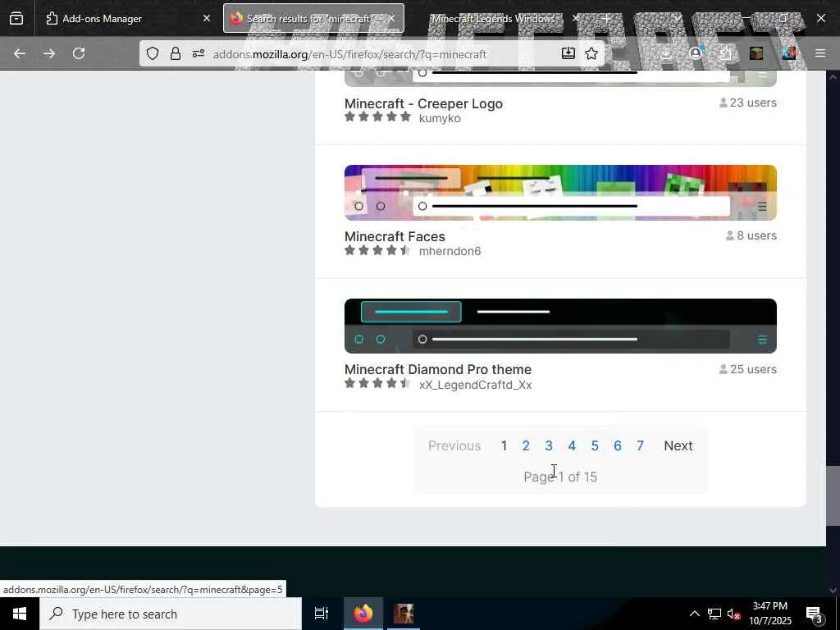Select page 1 in pagination

(504, 445)
